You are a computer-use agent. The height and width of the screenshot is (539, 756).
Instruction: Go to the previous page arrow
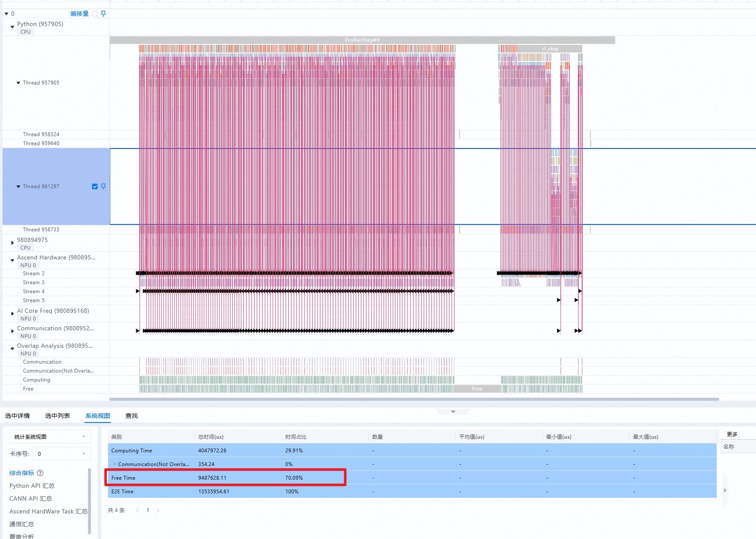click(138, 510)
